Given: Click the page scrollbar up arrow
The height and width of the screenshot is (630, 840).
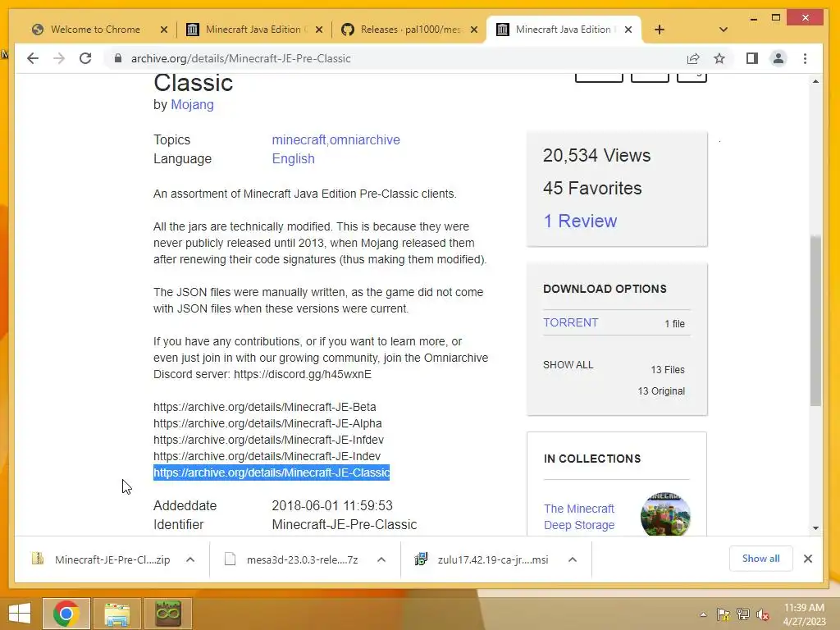Looking at the screenshot, I should [815, 81].
